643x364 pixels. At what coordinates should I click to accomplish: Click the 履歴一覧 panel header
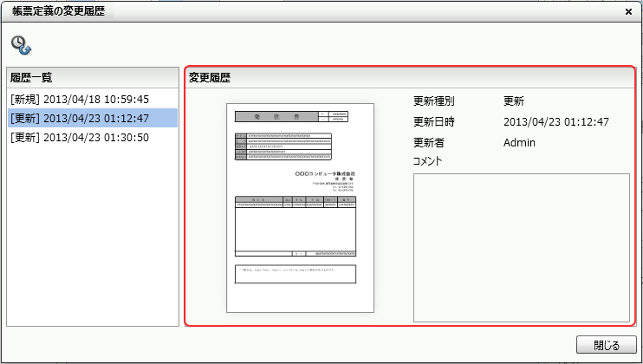pyautogui.click(x=93, y=77)
